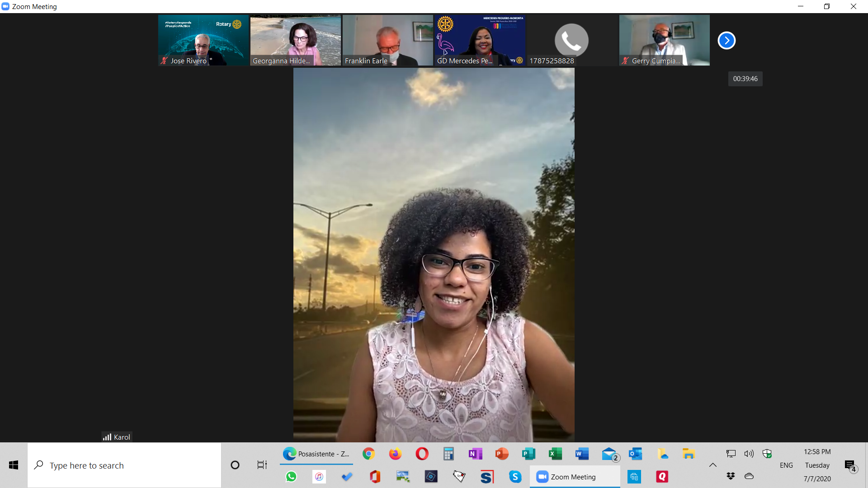Open PowerPoint from the taskbar

[502, 454]
